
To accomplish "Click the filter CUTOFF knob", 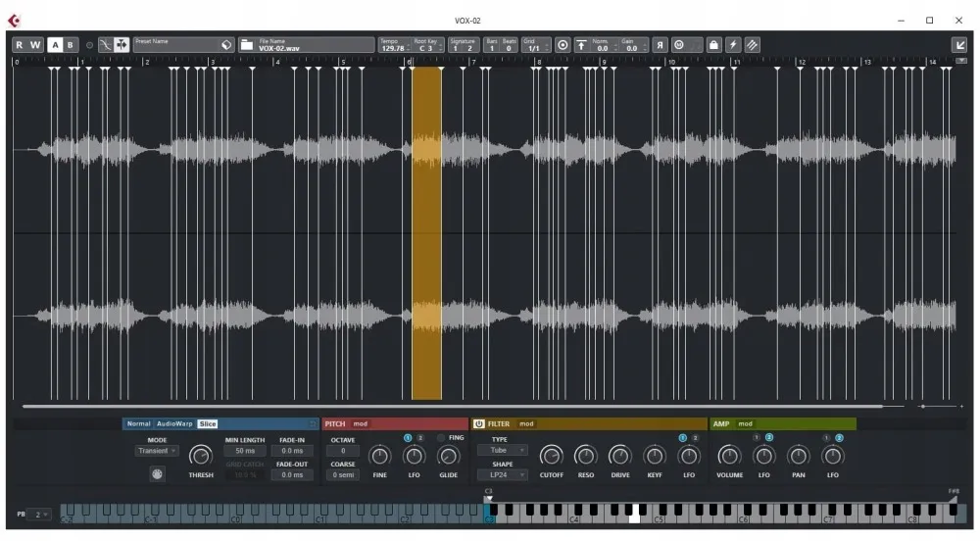I will pyautogui.click(x=551, y=456).
